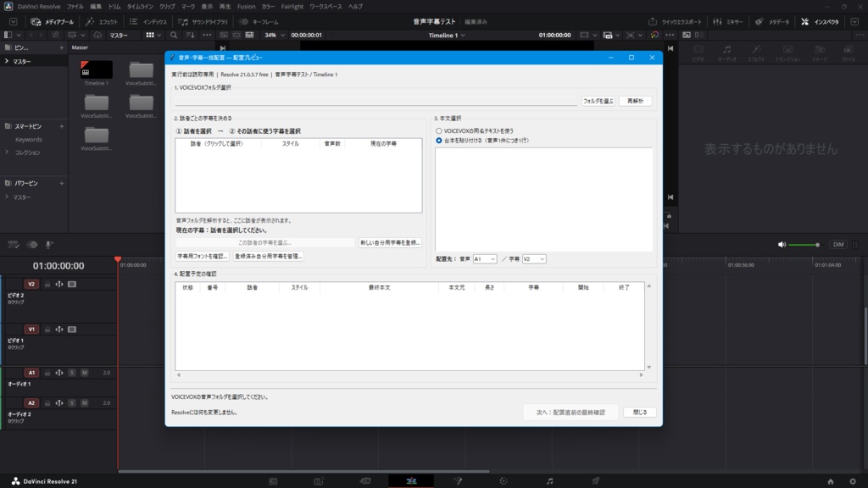Open the メタデータ panel
Screen dimensions: 868x488
[x=772, y=21]
